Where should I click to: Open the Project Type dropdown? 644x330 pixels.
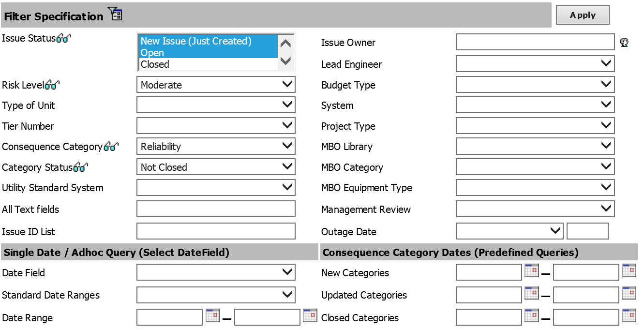(x=535, y=126)
